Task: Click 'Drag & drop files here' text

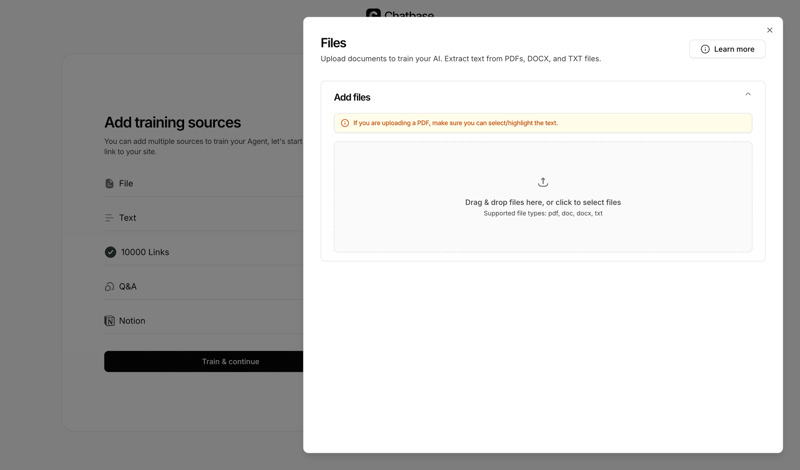Action: coord(543,202)
